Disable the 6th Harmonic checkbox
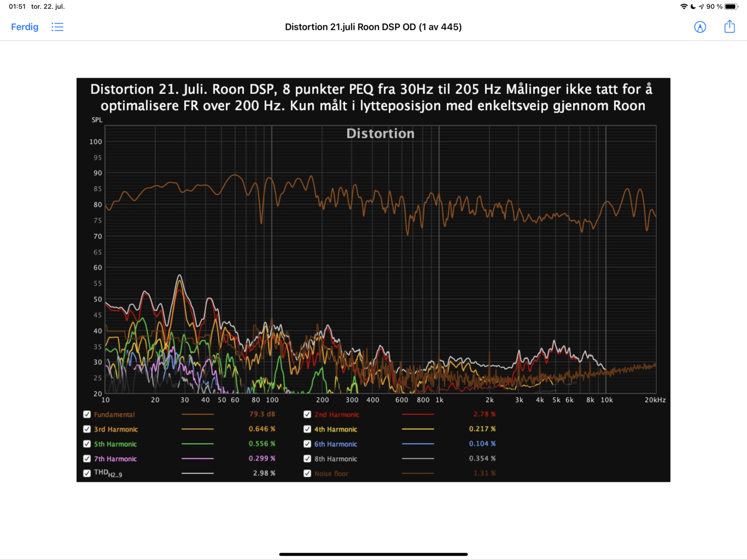This screenshot has width=747, height=560. pos(307,444)
